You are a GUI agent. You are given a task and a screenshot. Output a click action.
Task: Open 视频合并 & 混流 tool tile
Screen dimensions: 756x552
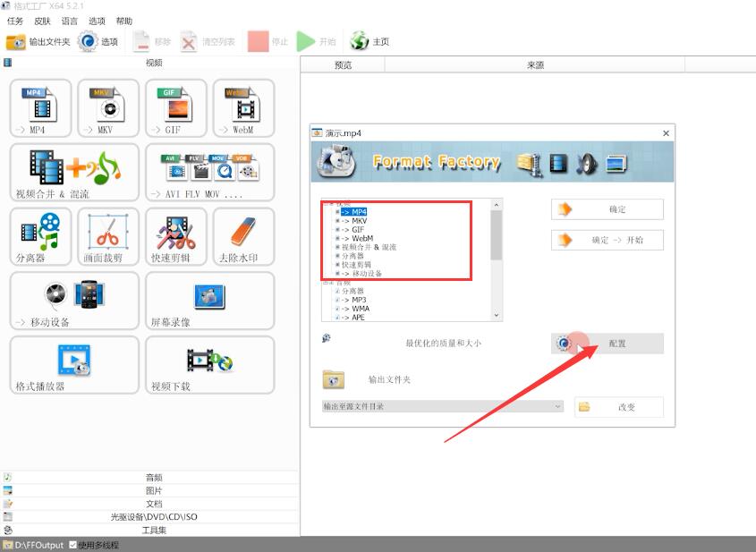click(75, 172)
